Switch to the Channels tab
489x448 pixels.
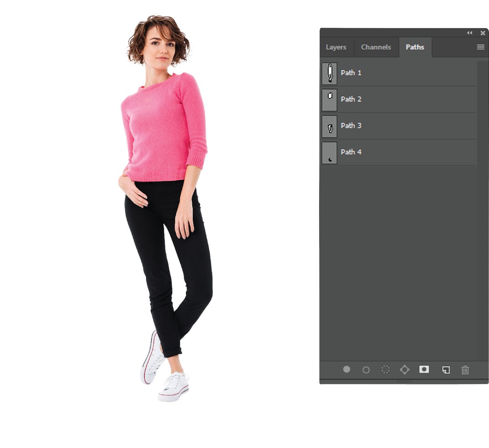point(376,47)
